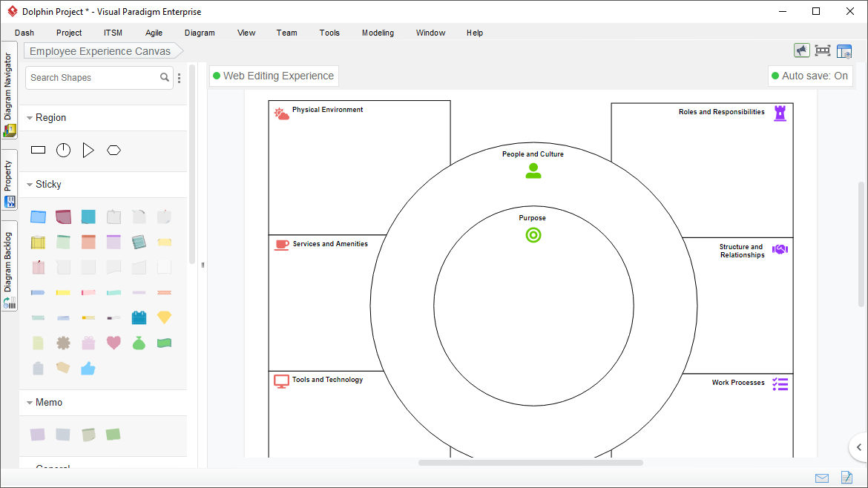Choose the green money bag shape
The image size is (868, 488).
pyautogui.click(x=139, y=343)
